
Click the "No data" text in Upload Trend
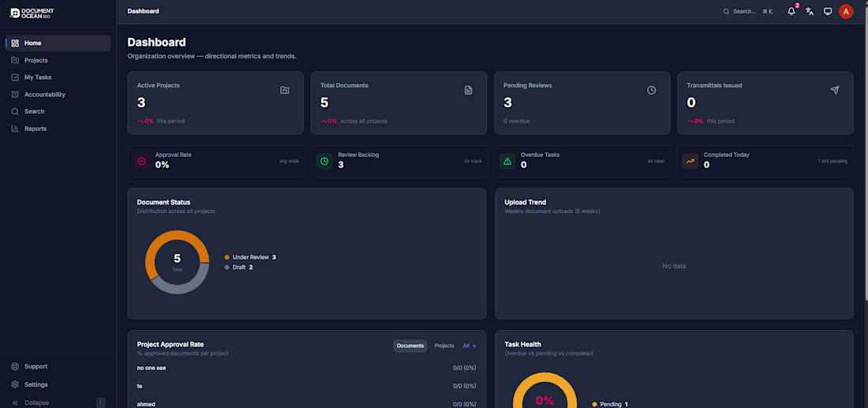pyautogui.click(x=674, y=266)
